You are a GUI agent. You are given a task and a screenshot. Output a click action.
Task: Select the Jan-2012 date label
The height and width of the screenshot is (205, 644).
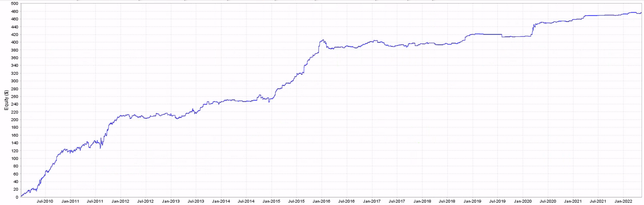click(121, 202)
